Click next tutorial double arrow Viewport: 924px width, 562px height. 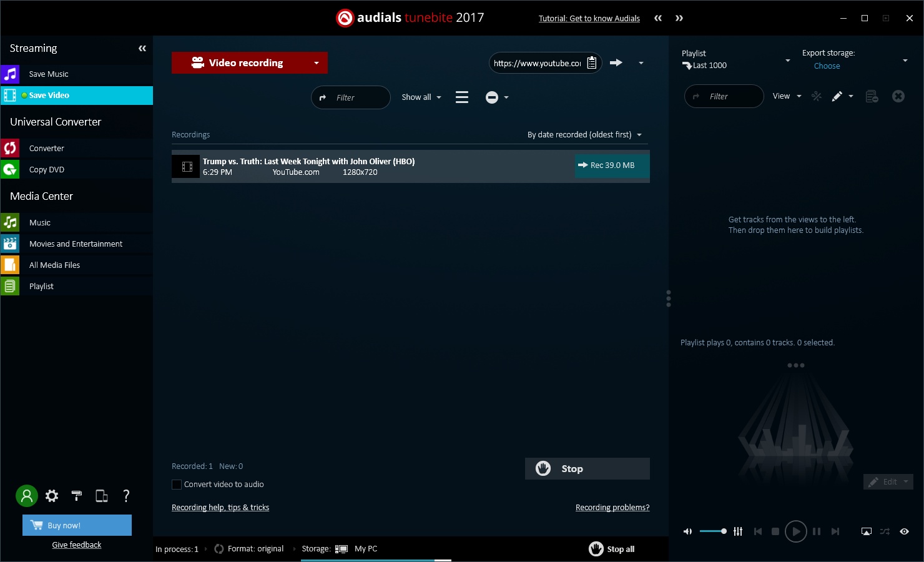point(679,18)
